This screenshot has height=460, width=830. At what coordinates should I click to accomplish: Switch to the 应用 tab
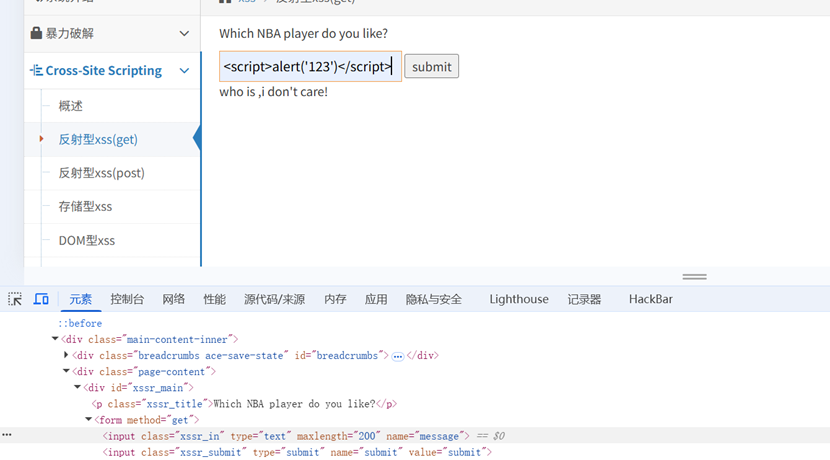click(x=376, y=299)
